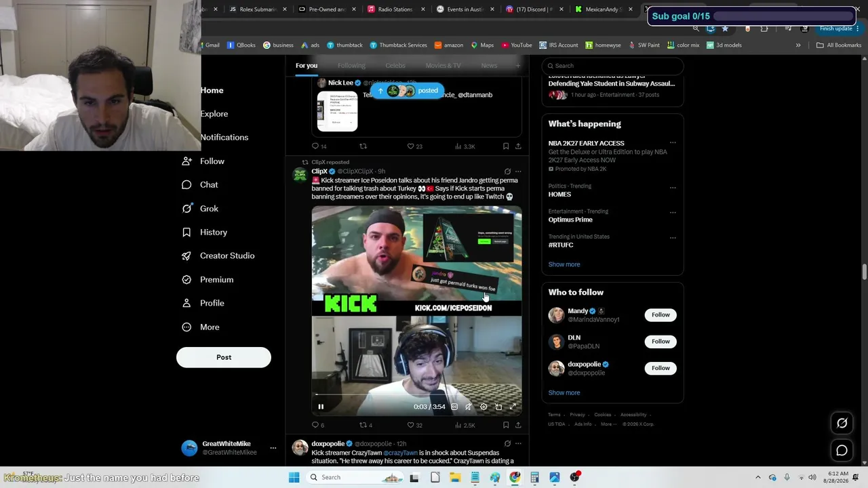This screenshot has height=488, width=868.
Task: Repost the ClipX Ice Poseidon post
Action: coord(366,426)
